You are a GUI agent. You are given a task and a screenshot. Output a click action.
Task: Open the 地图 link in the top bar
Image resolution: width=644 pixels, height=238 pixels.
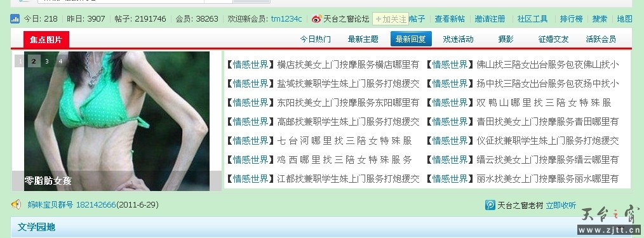[x=625, y=19]
